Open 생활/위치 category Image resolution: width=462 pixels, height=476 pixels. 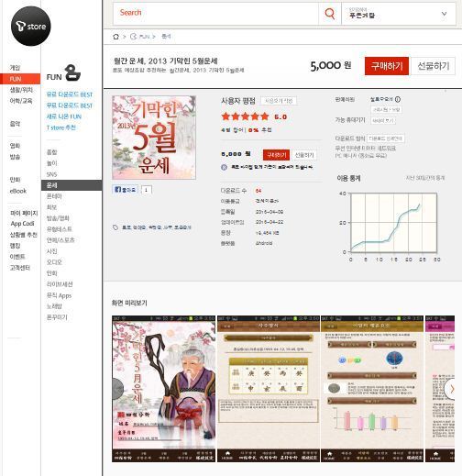(21, 90)
